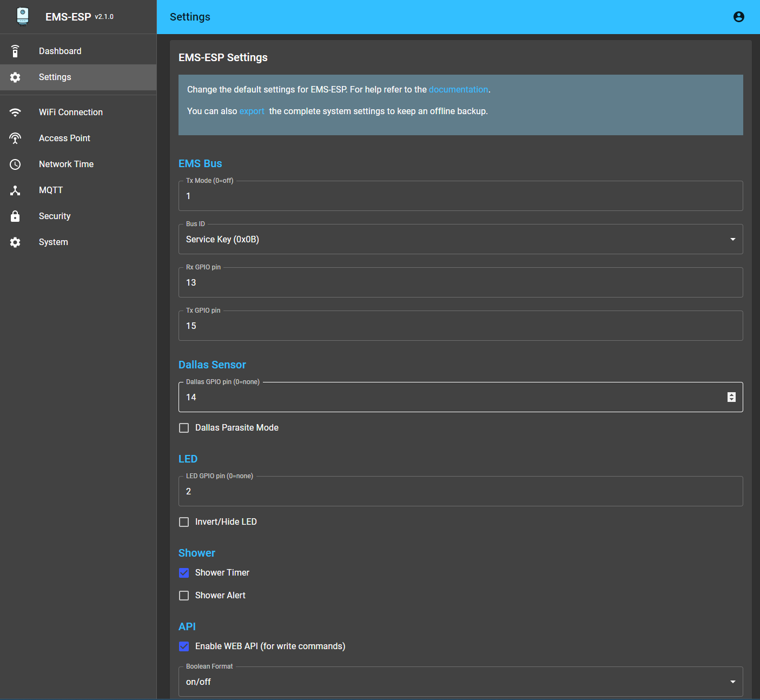Go to the System menu item
Viewport: 760px width, 700px height.
click(54, 242)
